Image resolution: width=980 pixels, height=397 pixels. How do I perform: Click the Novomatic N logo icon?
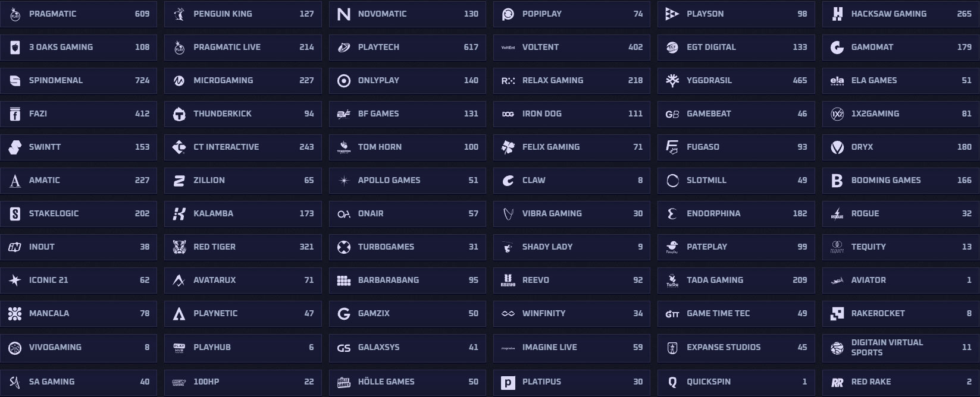point(344,14)
